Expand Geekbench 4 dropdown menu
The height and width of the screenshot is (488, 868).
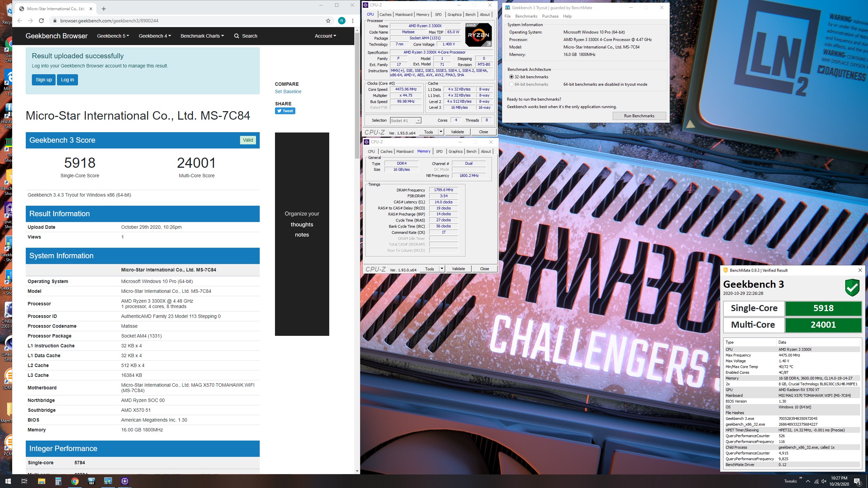coord(155,36)
